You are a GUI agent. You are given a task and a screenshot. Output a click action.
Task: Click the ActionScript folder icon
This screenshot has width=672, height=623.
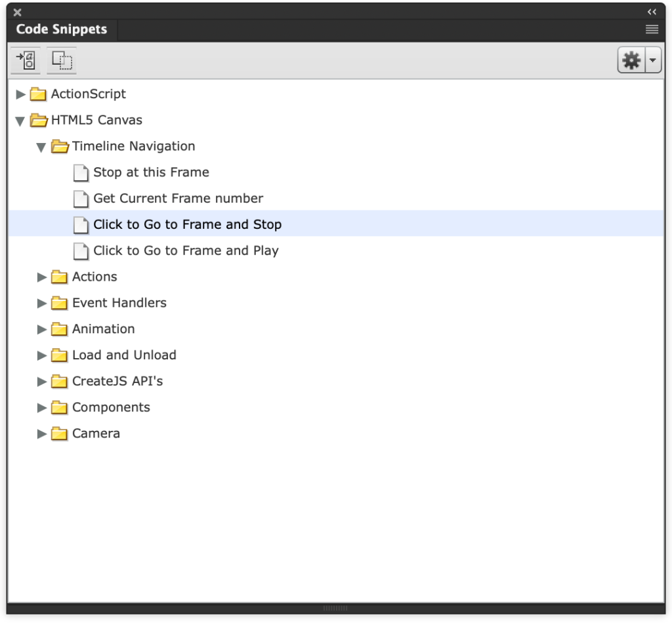pyautogui.click(x=39, y=94)
